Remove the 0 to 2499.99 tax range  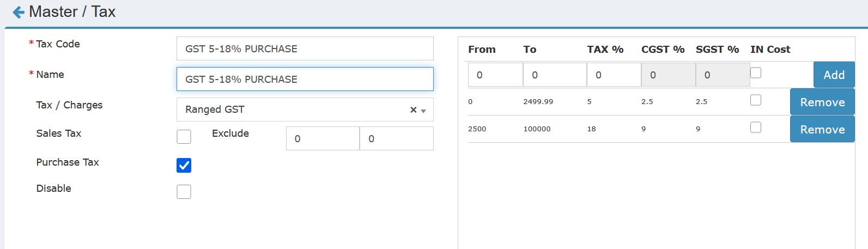pos(822,102)
